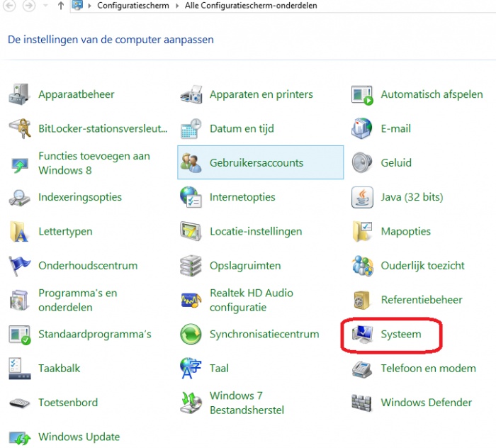Open the Realtek HD Audio icon
Viewport: 496px width, 448px height.
point(191,300)
